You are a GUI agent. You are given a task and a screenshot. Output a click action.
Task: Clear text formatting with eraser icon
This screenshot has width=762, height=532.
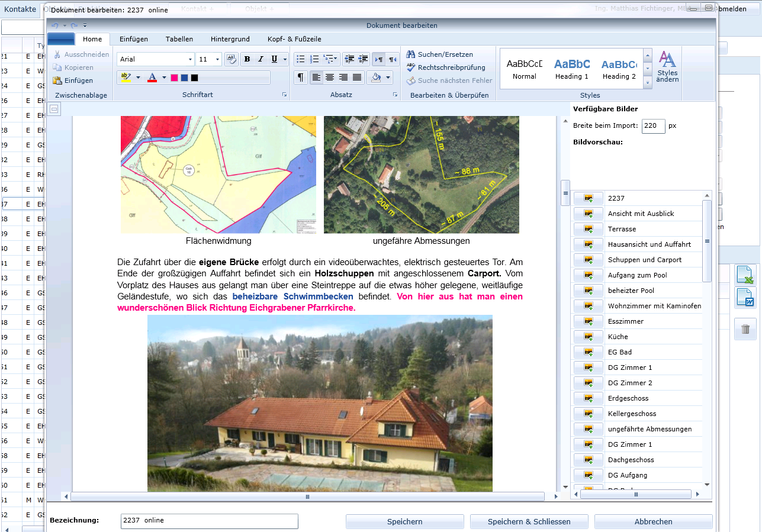pyautogui.click(x=232, y=59)
